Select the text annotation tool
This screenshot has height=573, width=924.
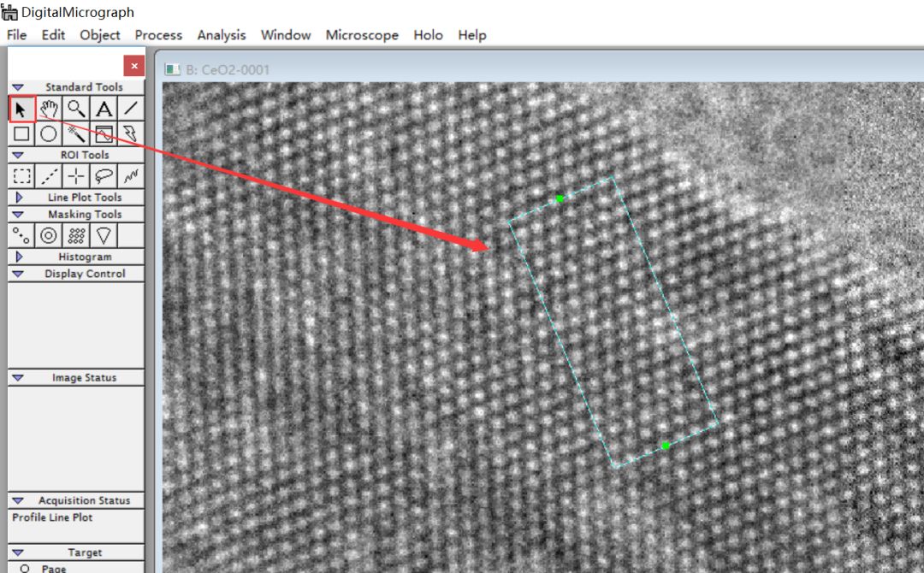coord(103,109)
